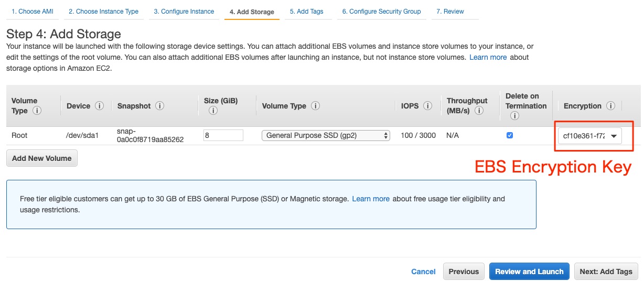644x281 pixels.
Task: Click the Encryption column info icon
Action: [610, 106]
